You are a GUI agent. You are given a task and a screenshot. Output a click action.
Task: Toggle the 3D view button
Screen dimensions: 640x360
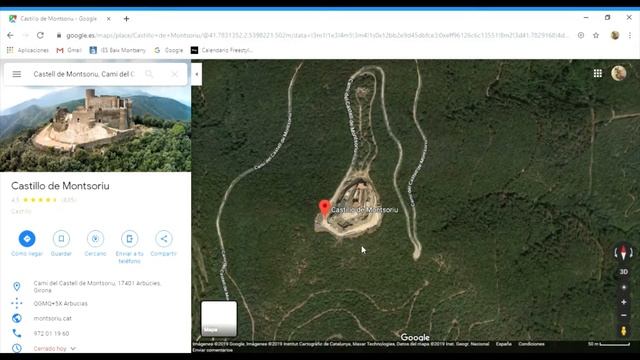coord(623,272)
